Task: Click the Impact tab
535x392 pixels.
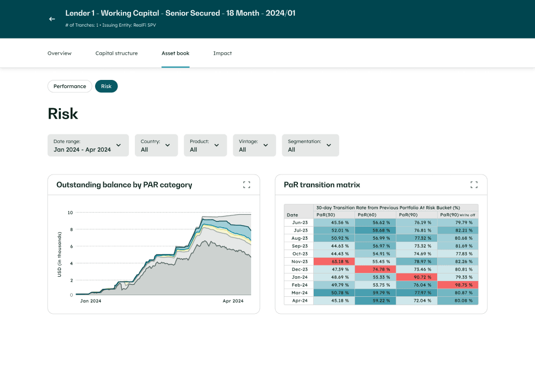Action: [x=222, y=53]
